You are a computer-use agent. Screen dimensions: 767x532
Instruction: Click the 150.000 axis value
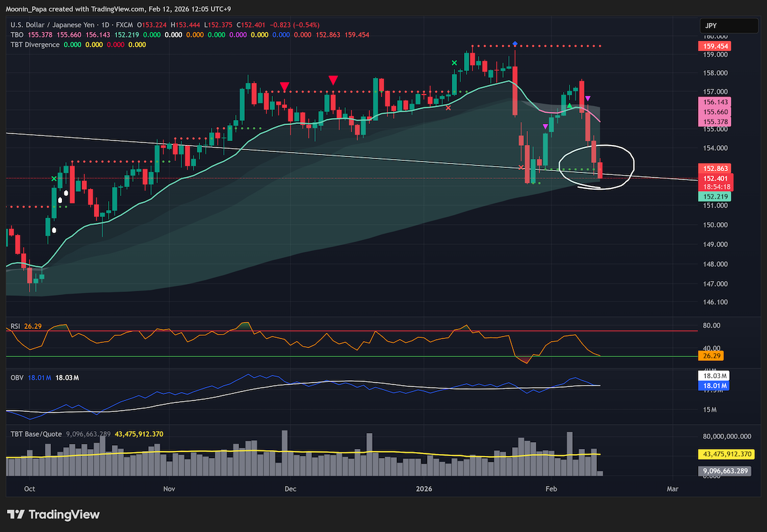(715, 225)
